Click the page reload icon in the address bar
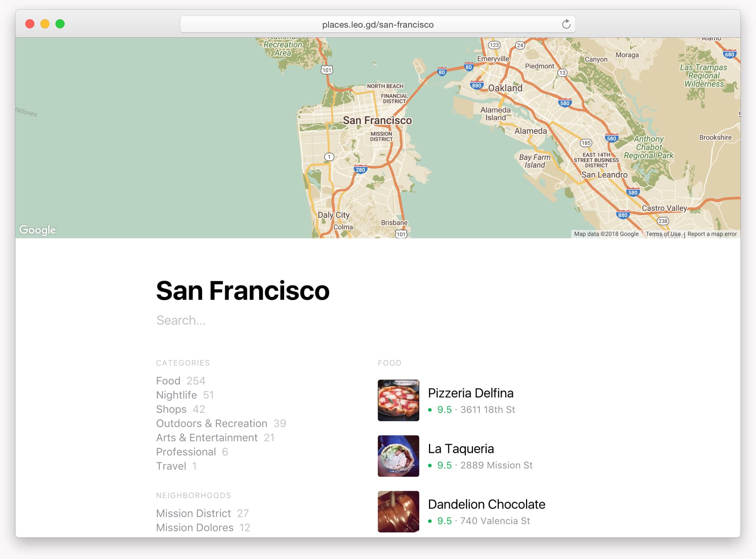This screenshot has height=559, width=756. [x=566, y=24]
